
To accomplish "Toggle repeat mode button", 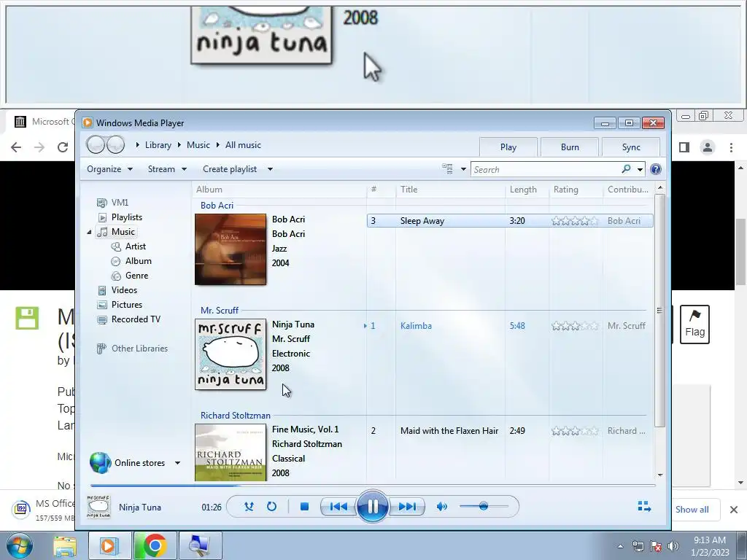I will pos(271,507).
